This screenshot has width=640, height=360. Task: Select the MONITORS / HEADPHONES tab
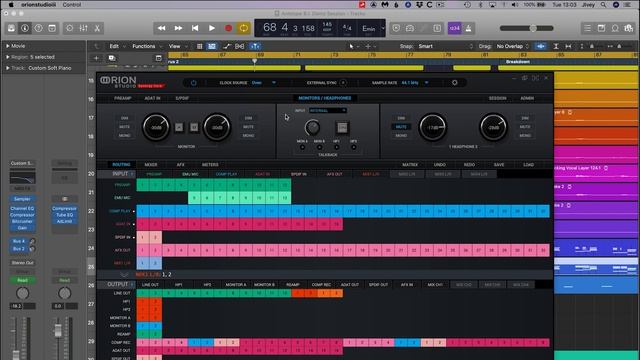324,98
